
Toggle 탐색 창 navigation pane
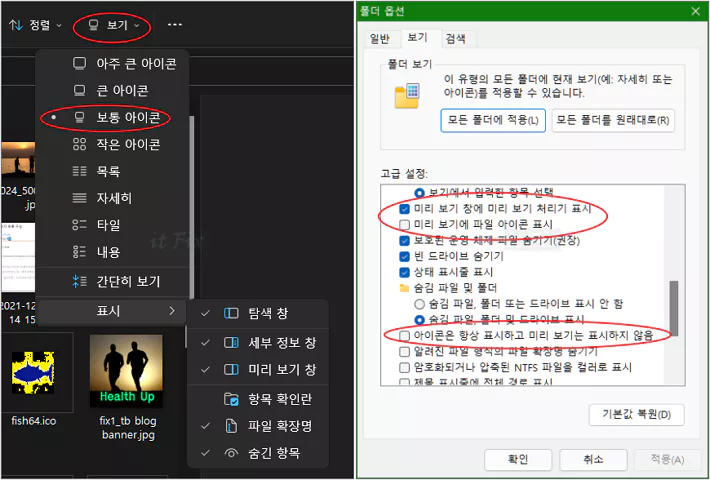(x=258, y=313)
